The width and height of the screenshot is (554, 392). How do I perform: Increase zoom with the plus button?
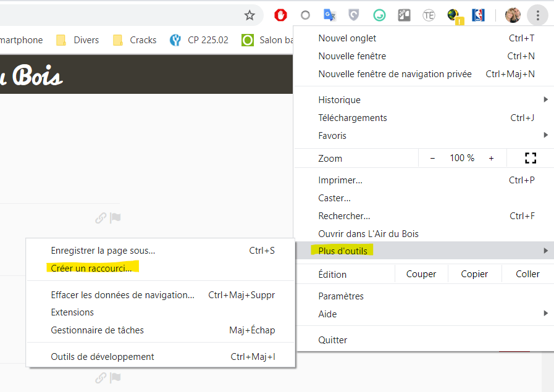pyautogui.click(x=491, y=158)
